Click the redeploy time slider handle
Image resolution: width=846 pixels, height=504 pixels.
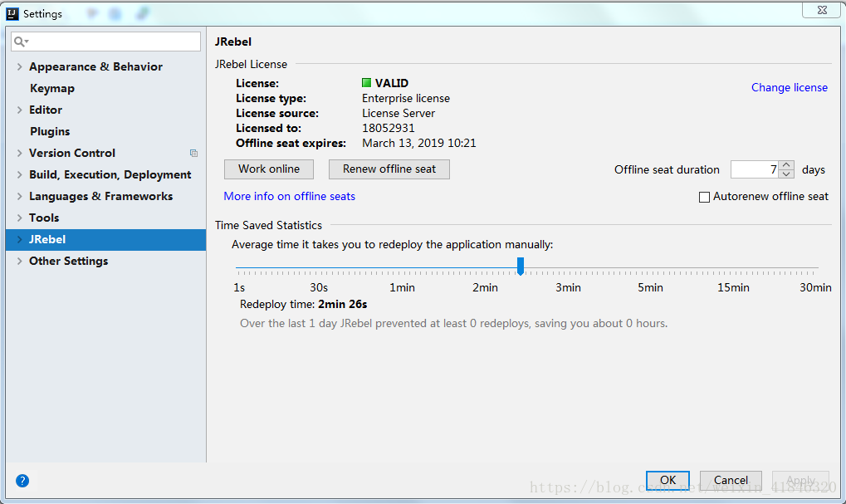(520, 266)
